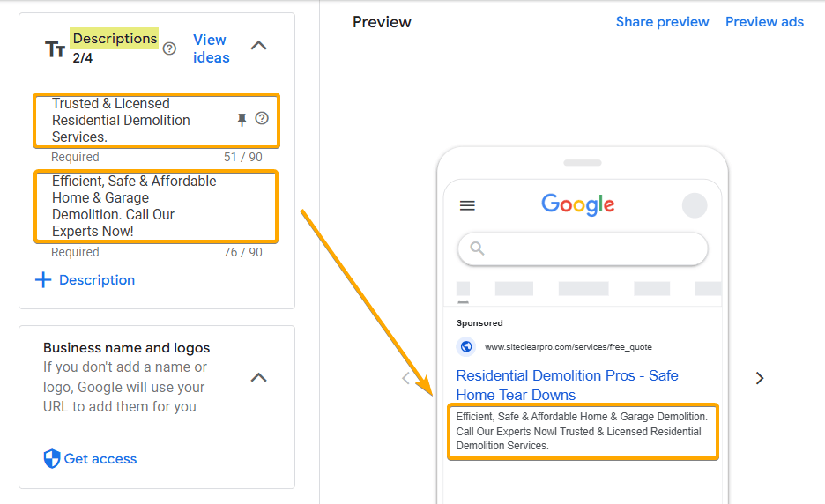Click help icon beside the pin
Viewport: 825px width, 504px height.
click(x=262, y=118)
